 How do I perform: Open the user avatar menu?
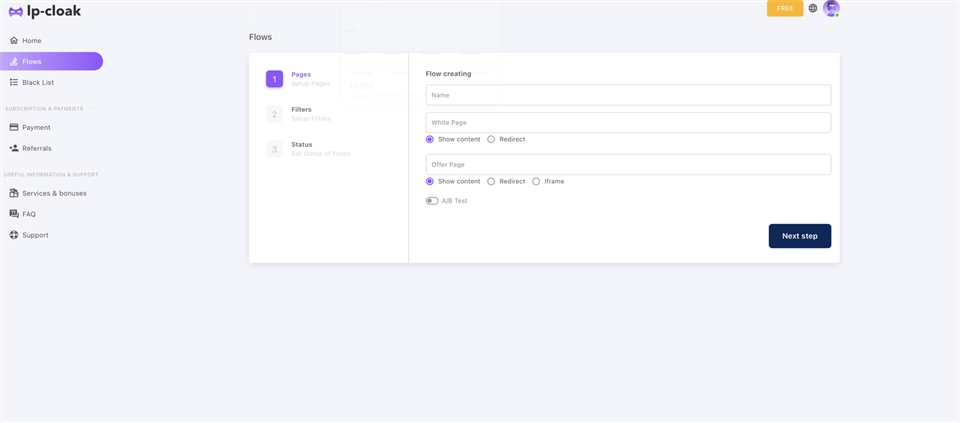pyautogui.click(x=831, y=8)
